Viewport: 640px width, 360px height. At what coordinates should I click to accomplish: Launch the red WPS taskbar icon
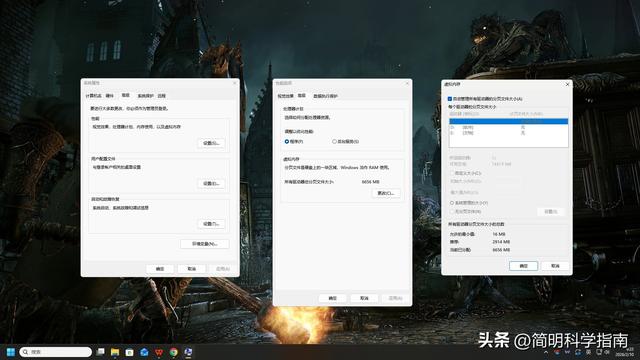159,352
